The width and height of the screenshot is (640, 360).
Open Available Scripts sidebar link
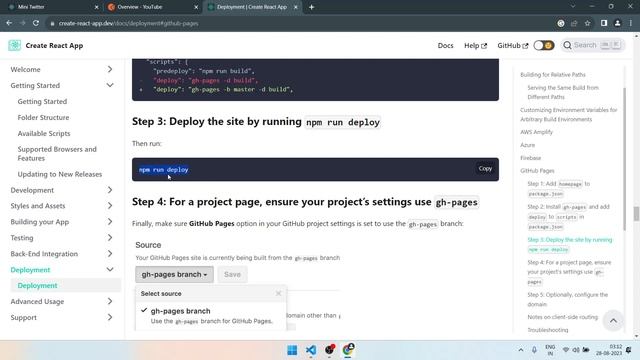44,133
